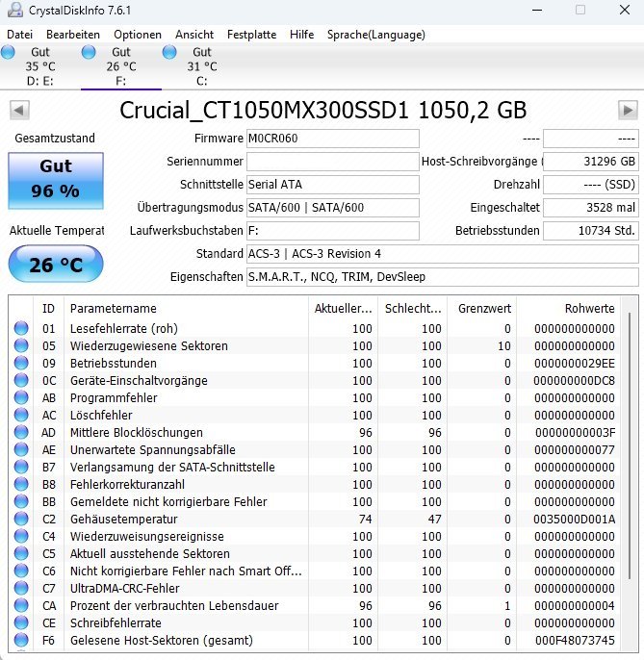Image resolution: width=644 pixels, height=660 pixels.
Task: Click the Schlecht... column header
Action: tap(413, 309)
